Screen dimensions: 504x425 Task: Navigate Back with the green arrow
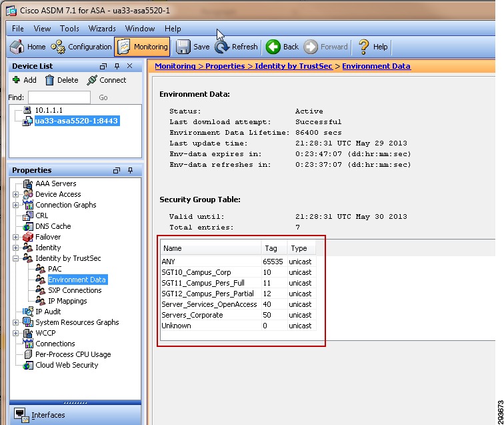tap(282, 47)
